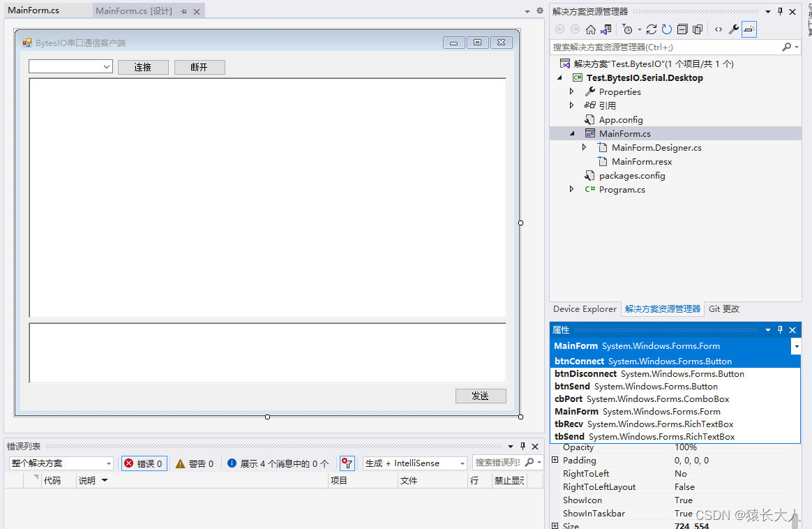
Task: Switch to the MainForm.cs code tab
Action: pos(33,10)
